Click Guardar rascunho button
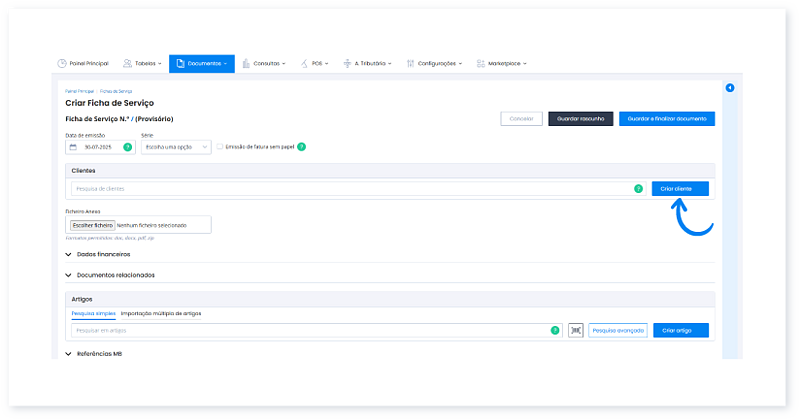This screenshot has height=420, width=800. point(580,118)
